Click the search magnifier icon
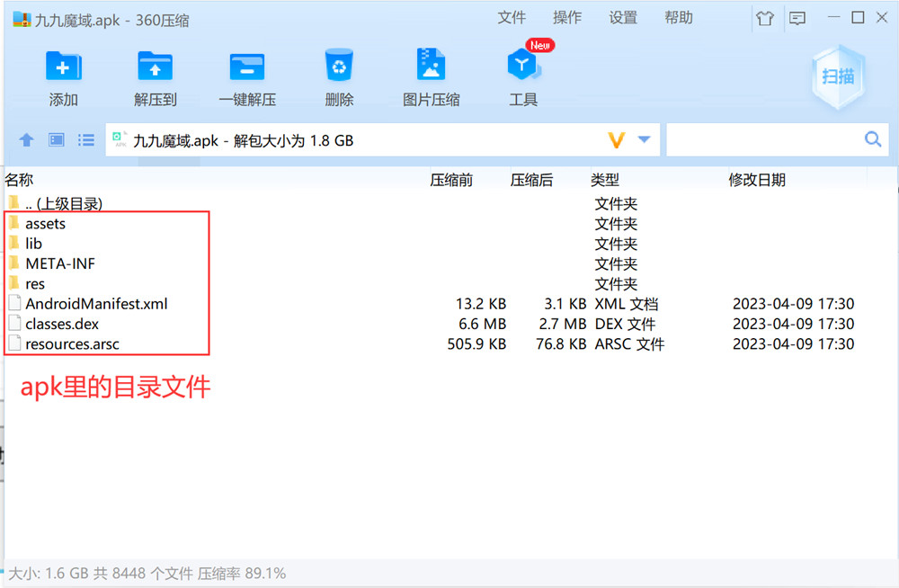The image size is (899, 588). 872,139
